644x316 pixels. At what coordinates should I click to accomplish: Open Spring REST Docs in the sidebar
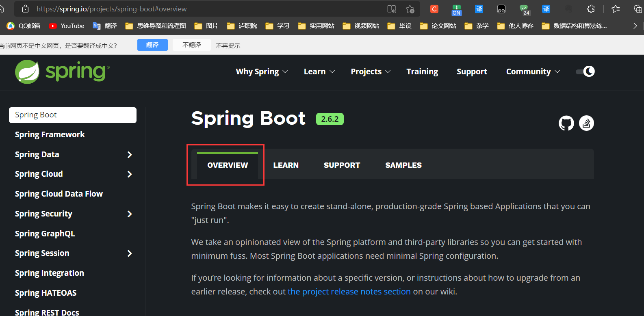47,312
